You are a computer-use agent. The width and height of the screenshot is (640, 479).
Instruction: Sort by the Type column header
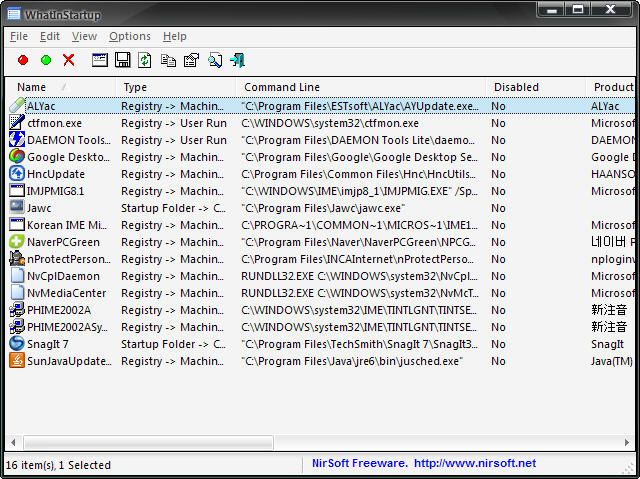(176, 87)
